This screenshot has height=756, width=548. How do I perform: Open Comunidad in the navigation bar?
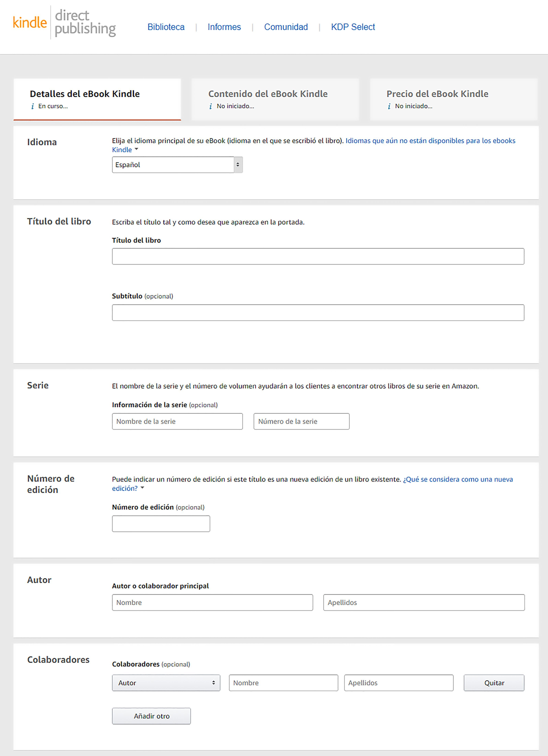point(286,27)
